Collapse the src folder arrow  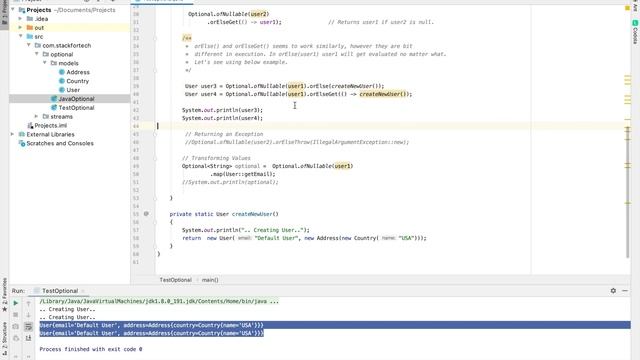(20, 37)
